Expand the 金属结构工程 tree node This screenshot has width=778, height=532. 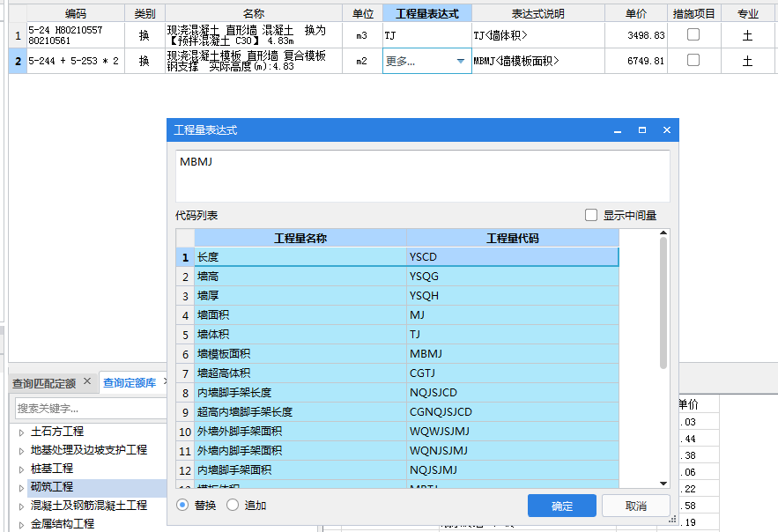21,525
